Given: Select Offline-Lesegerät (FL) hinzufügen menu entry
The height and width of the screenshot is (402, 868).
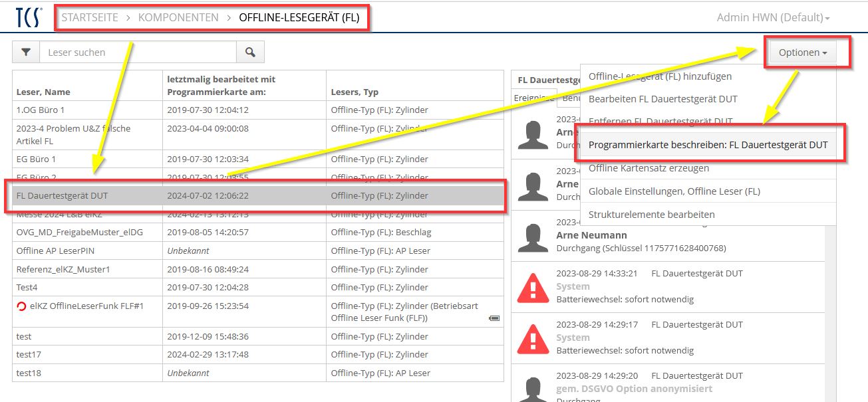Looking at the screenshot, I should point(660,76).
